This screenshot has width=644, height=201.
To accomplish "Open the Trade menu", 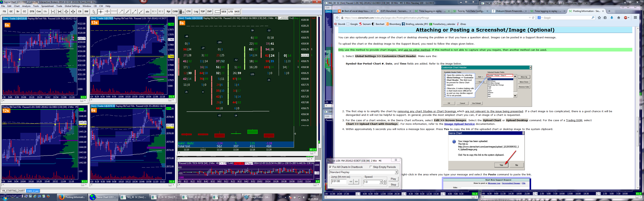I will pos(59,6).
